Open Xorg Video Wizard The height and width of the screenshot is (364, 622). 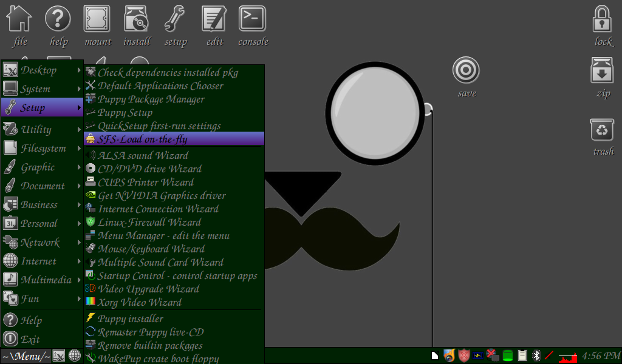(174, 302)
